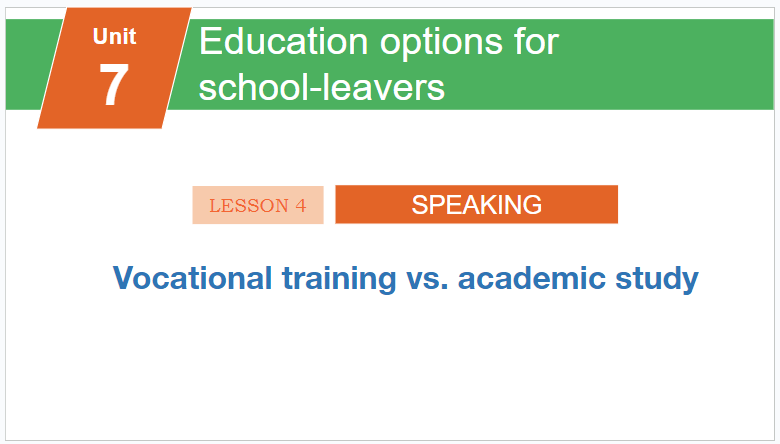Click the word "study" in blue heading
This screenshot has height=444, width=780.
tap(657, 279)
